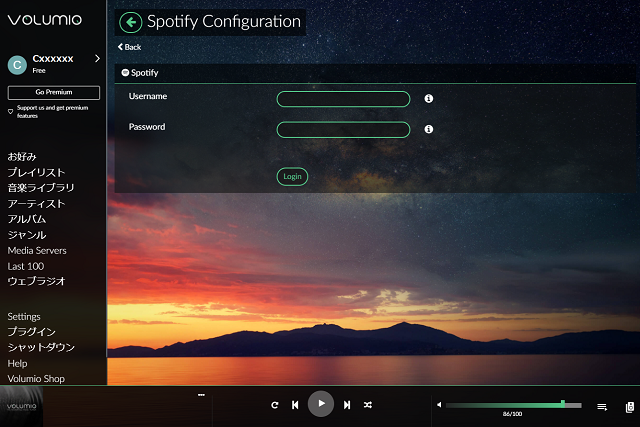Image resolution: width=640 pixels, height=427 pixels.
Task: Open track options ellipsis in player bar
Action: click(x=201, y=395)
